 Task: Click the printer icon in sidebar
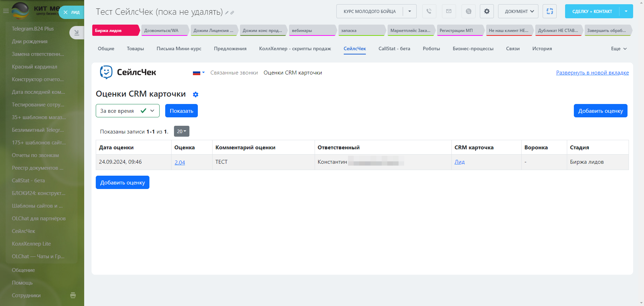[x=73, y=295]
